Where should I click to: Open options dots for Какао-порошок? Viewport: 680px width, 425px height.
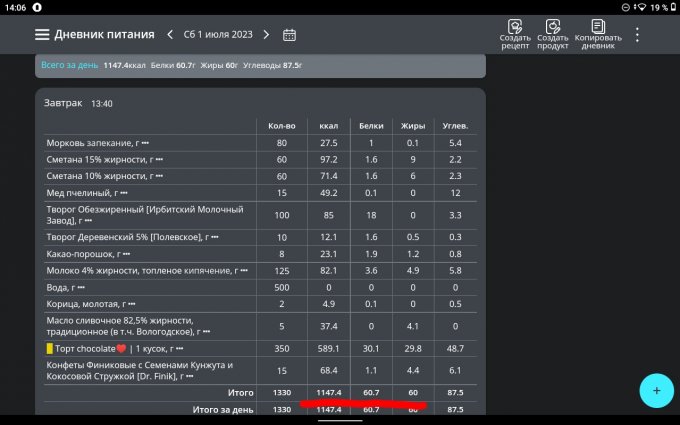tap(126, 254)
